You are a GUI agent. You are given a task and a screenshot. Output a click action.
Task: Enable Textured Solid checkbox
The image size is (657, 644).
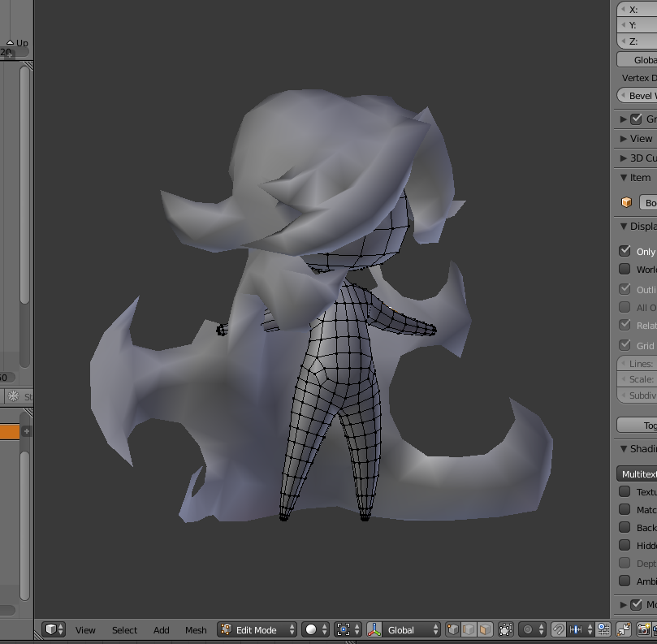coord(625,491)
